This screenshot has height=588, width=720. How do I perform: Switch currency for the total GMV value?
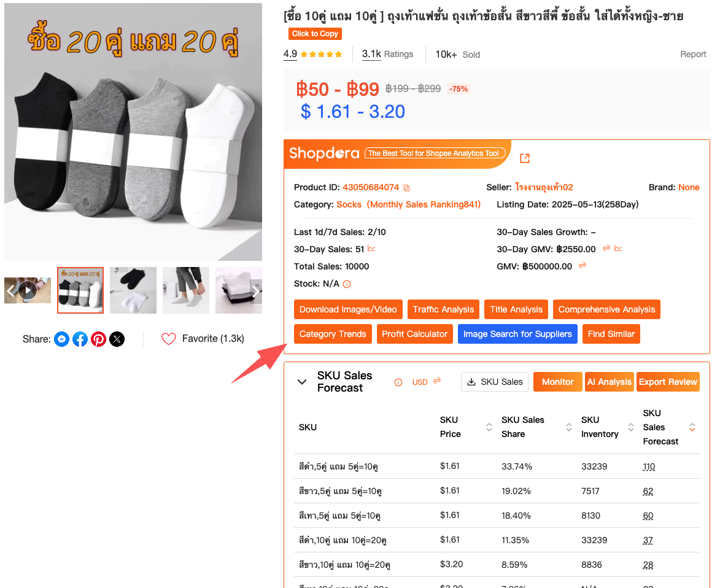[583, 265]
